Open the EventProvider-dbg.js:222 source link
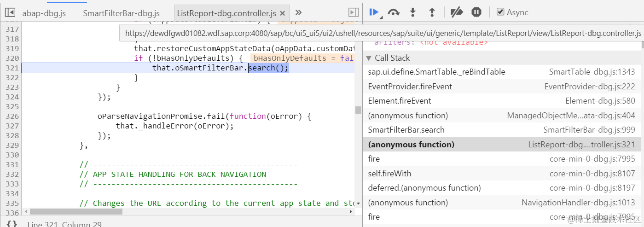 pos(590,87)
